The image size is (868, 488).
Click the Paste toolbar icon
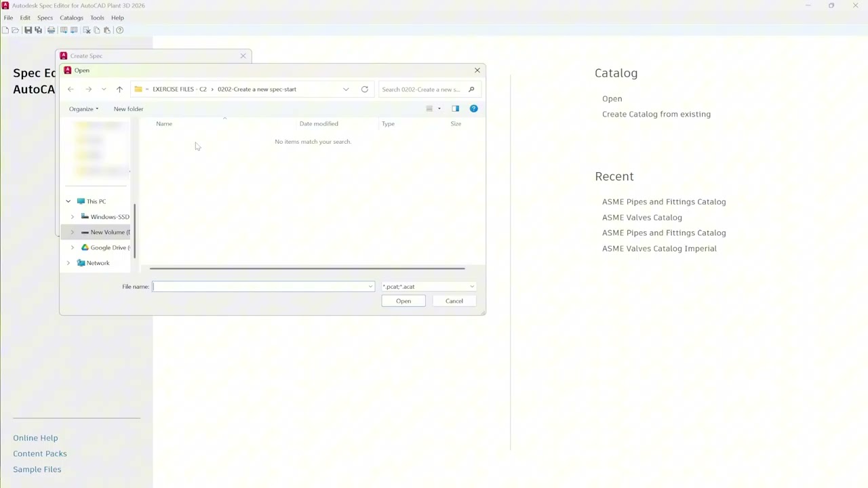pyautogui.click(x=107, y=30)
